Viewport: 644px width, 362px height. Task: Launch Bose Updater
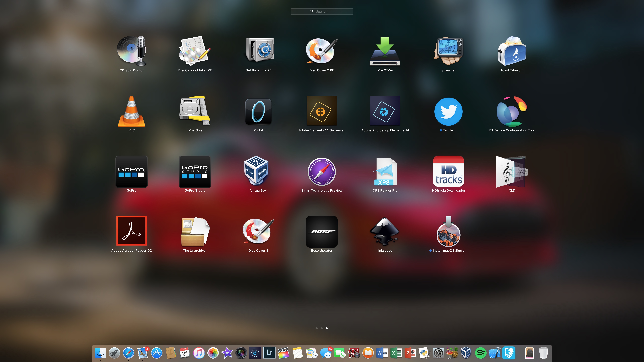[x=321, y=231]
